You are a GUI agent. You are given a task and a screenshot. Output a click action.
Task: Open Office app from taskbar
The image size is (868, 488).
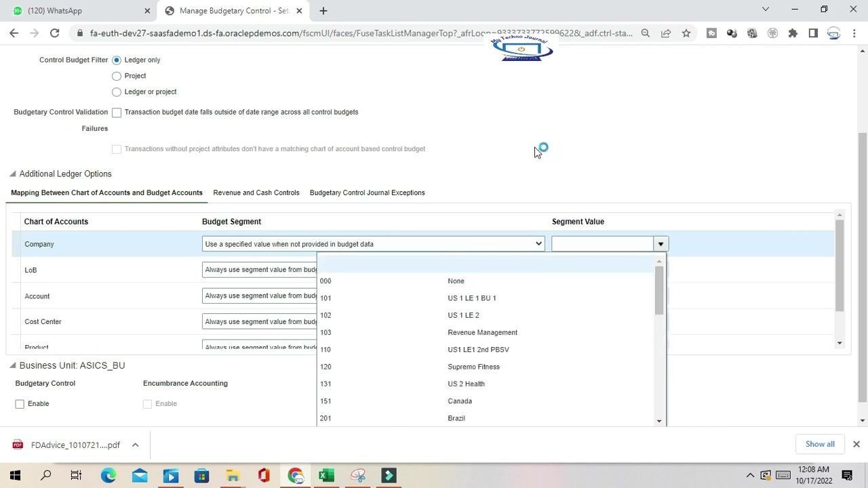click(x=264, y=475)
